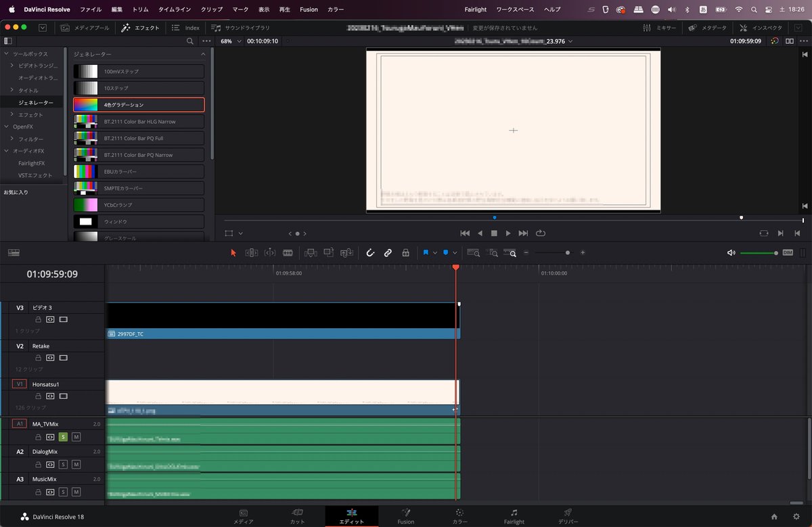Switch viewer to dual-viewer mode icon

click(x=790, y=41)
